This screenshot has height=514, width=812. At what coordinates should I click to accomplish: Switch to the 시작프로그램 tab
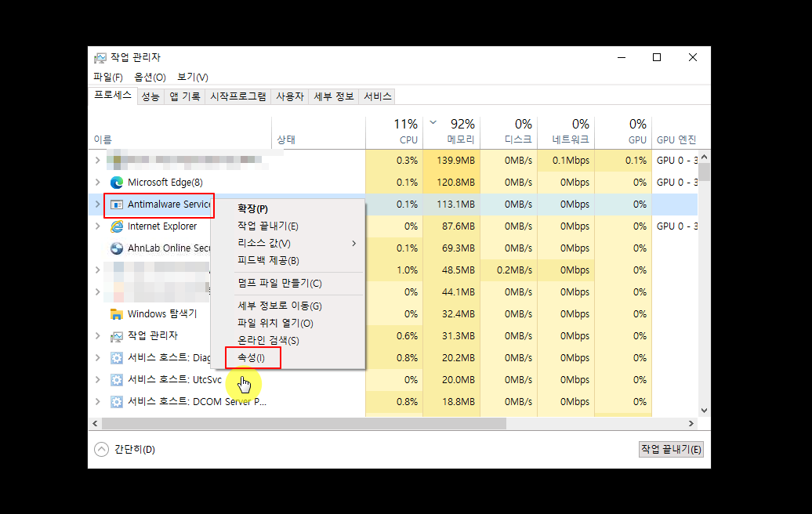tap(238, 97)
